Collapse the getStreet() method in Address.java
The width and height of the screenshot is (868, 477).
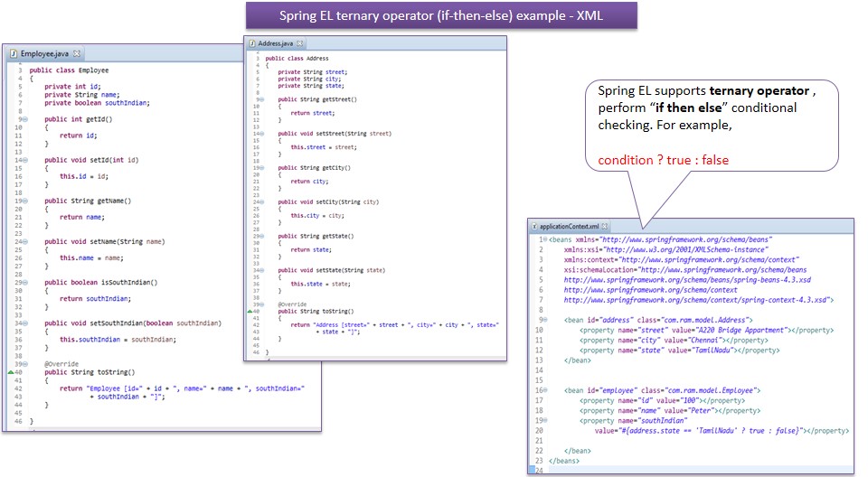pyautogui.click(x=262, y=99)
